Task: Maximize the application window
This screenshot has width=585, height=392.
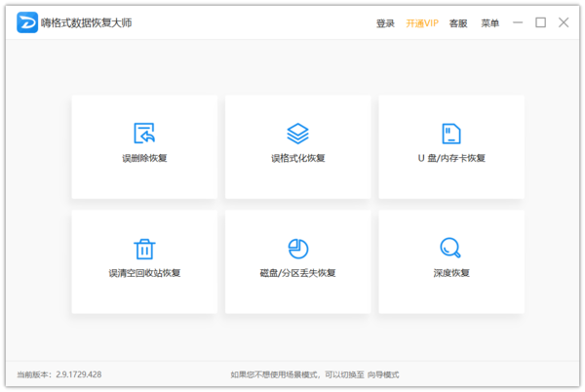Action: [x=540, y=22]
